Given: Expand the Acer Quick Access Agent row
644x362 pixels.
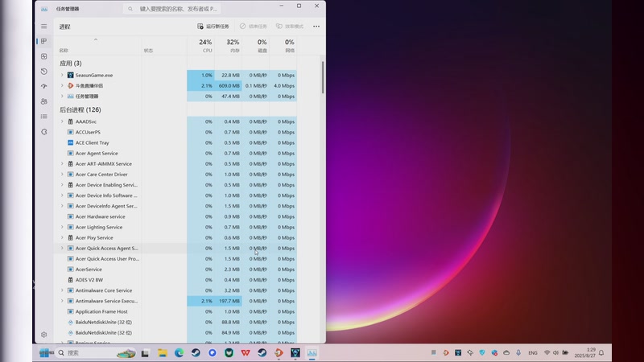Looking at the screenshot, I should pyautogui.click(x=62, y=249).
